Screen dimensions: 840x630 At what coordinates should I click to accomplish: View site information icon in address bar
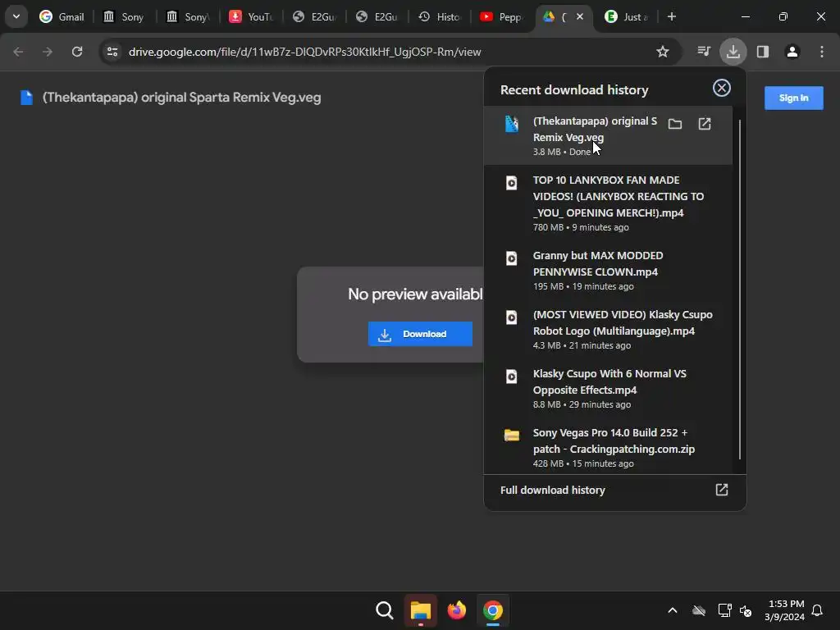click(112, 52)
